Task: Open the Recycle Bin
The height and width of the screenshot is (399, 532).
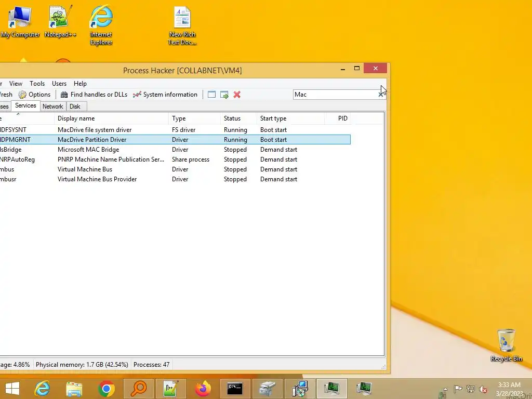Action: point(506,345)
